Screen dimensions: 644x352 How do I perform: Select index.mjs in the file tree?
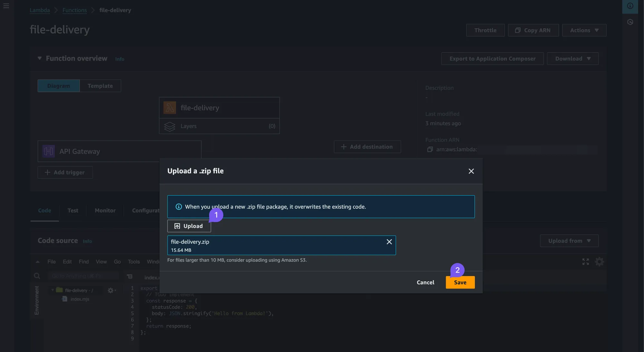click(x=80, y=299)
